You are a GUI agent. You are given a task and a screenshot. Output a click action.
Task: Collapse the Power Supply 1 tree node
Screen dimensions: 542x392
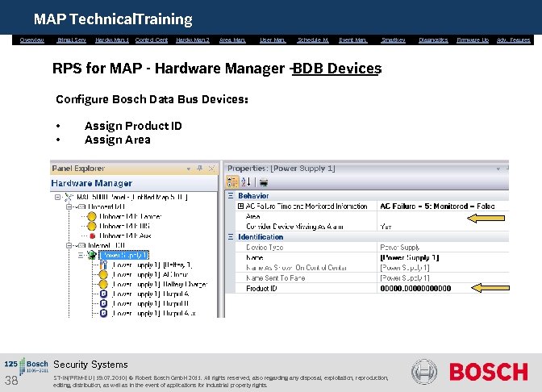(x=81, y=255)
